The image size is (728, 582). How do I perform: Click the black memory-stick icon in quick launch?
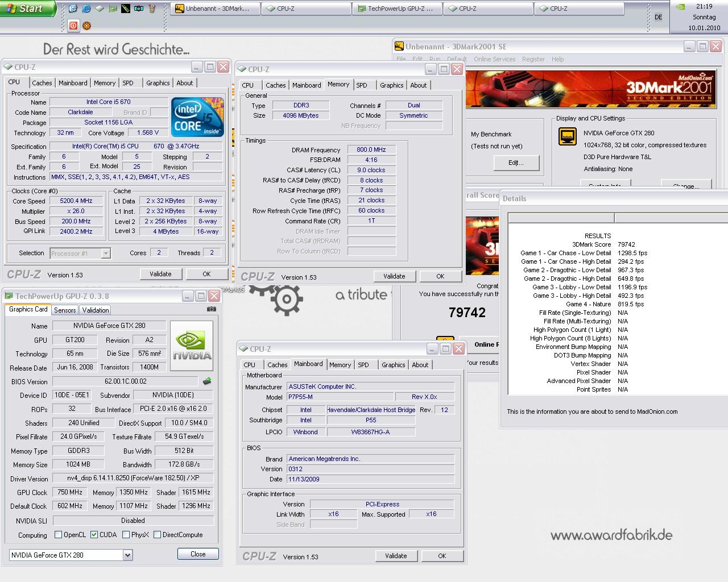(x=126, y=9)
